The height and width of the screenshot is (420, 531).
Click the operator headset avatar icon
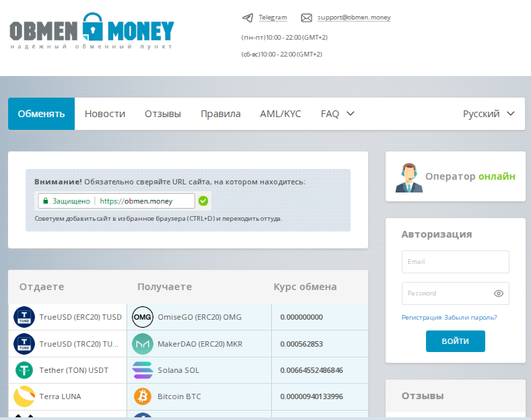tap(409, 178)
